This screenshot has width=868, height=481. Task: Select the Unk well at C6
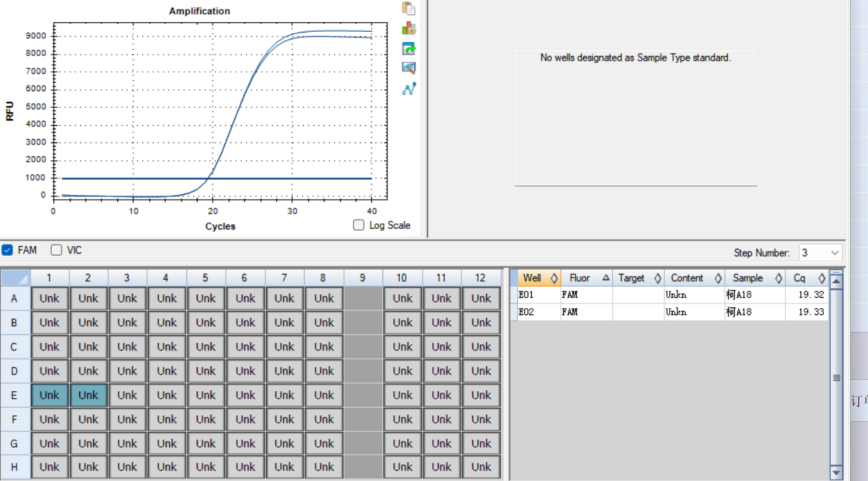click(x=245, y=347)
